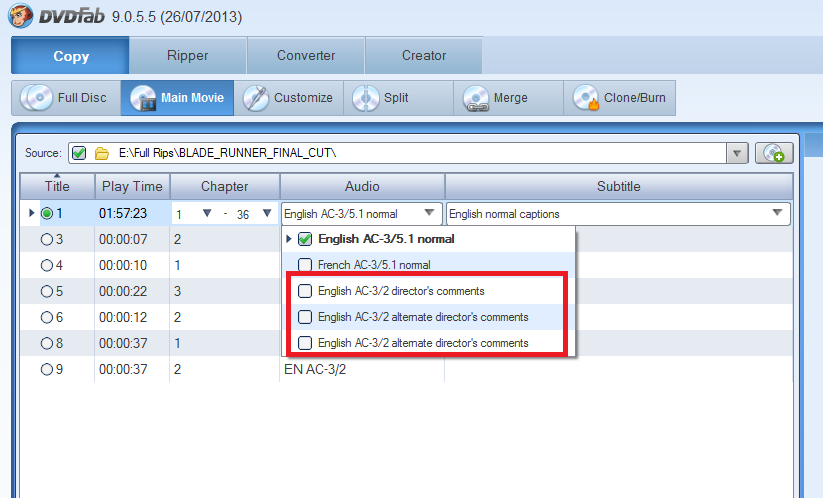Check last English AC-3/2 alternate director's comments
Image resolution: width=823 pixels, height=498 pixels.
pyautogui.click(x=305, y=343)
